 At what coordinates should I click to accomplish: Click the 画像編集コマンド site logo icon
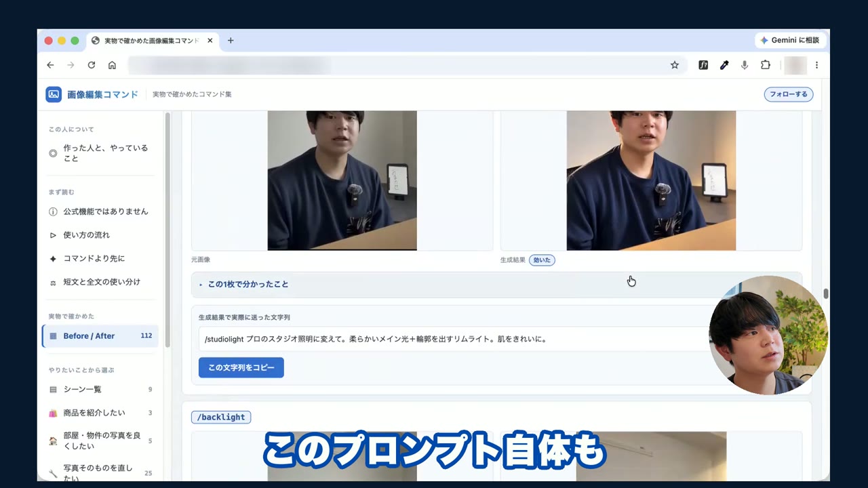(x=54, y=94)
